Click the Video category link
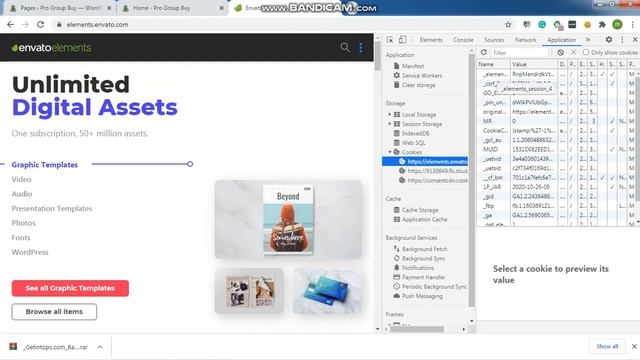 (21, 179)
